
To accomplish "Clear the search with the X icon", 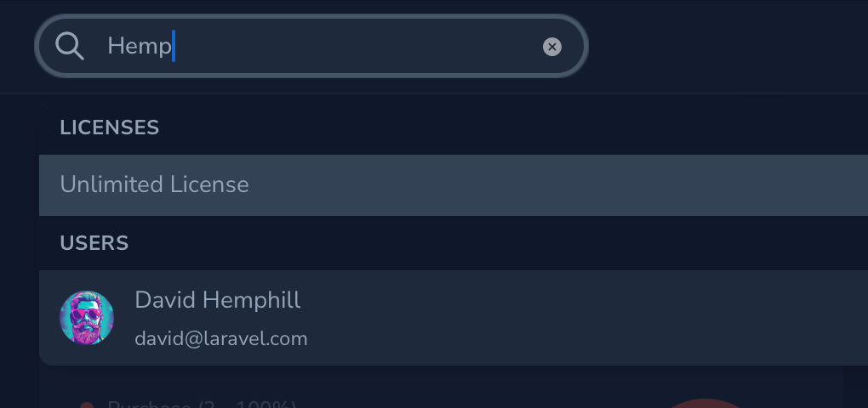I will tap(552, 47).
